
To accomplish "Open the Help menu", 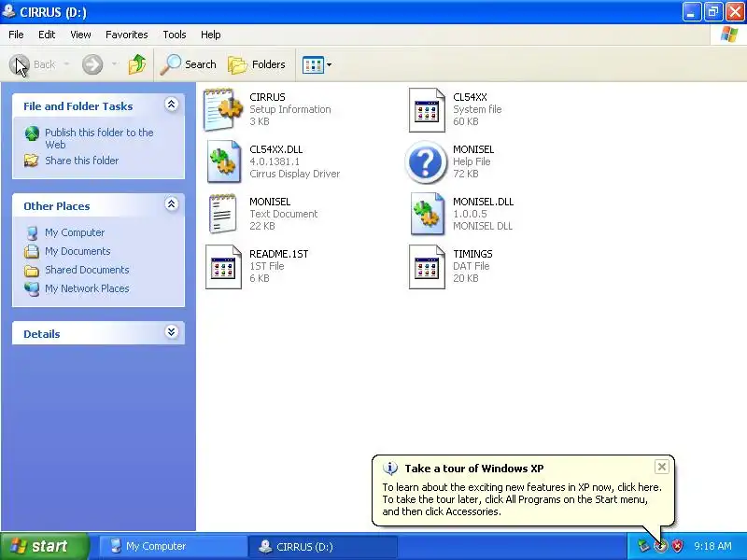I will click(x=211, y=35).
